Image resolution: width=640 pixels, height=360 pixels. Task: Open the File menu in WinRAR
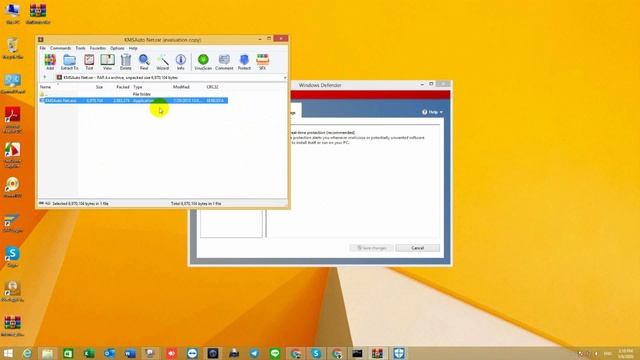tap(42, 48)
